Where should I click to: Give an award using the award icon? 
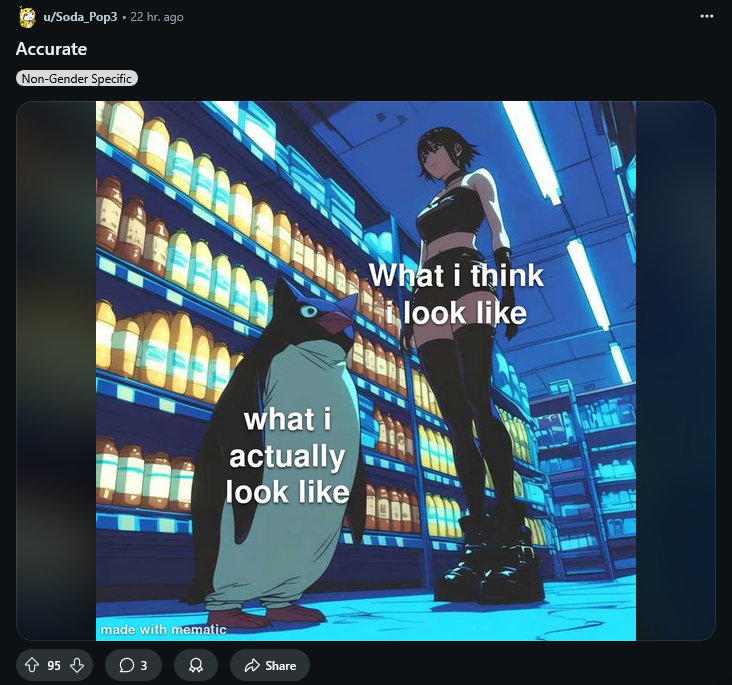pyautogui.click(x=195, y=665)
